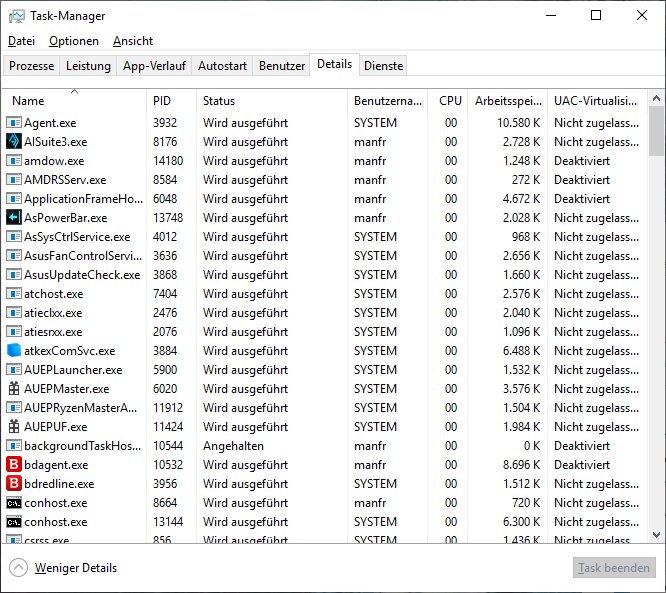This screenshot has width=666, height=593.
Task: Click the AUEPRyzenMasterA icon
Action: click(14, 408)
